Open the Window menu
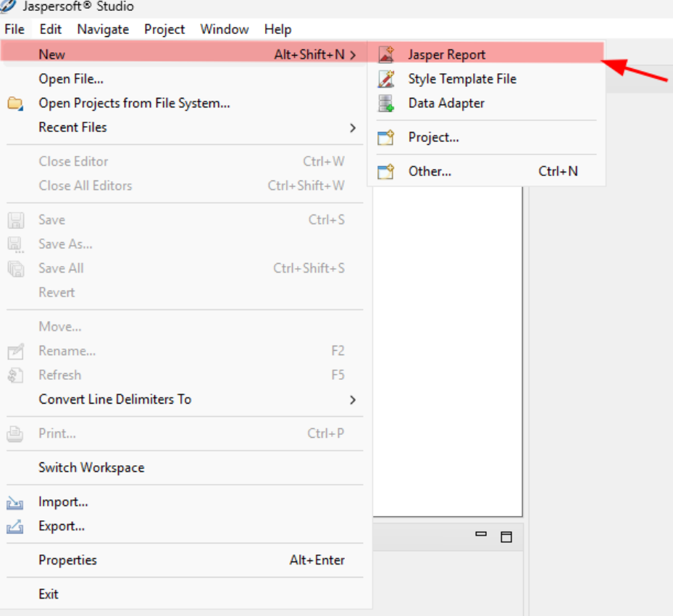This screenshot has height=616, width=673. [225, 30]
